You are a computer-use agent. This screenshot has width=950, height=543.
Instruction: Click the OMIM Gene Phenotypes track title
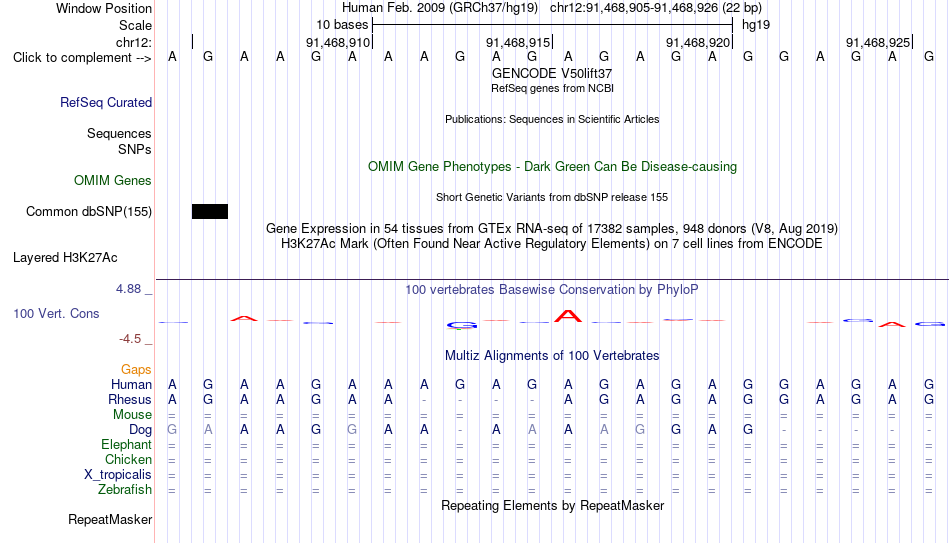[x=553, y=167]
